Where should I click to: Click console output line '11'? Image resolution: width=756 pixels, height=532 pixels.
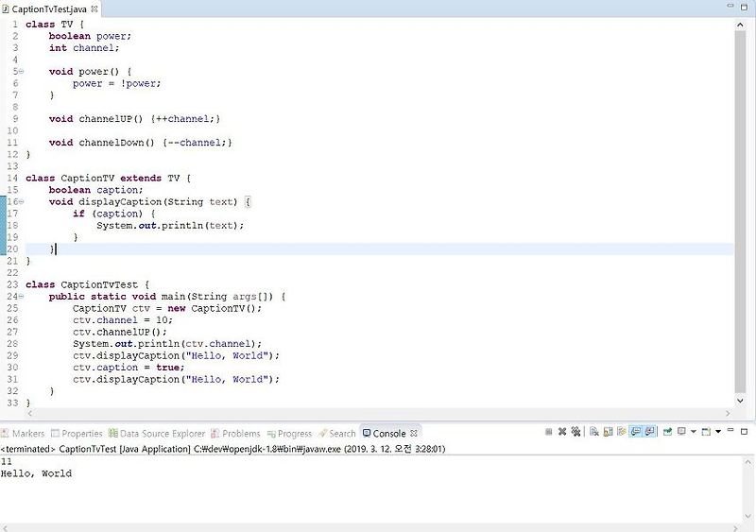[x=7, y=461]
